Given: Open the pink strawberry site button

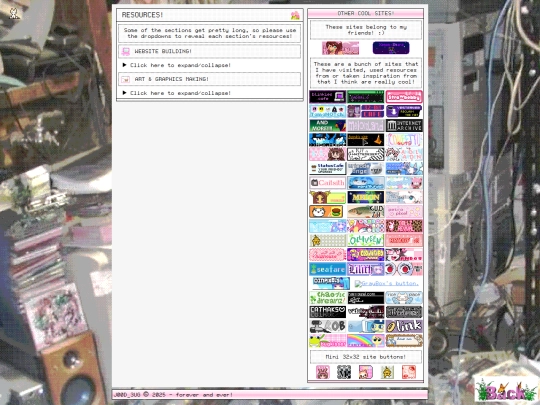Looking at the screenshot, I should (x=404, y=97).
